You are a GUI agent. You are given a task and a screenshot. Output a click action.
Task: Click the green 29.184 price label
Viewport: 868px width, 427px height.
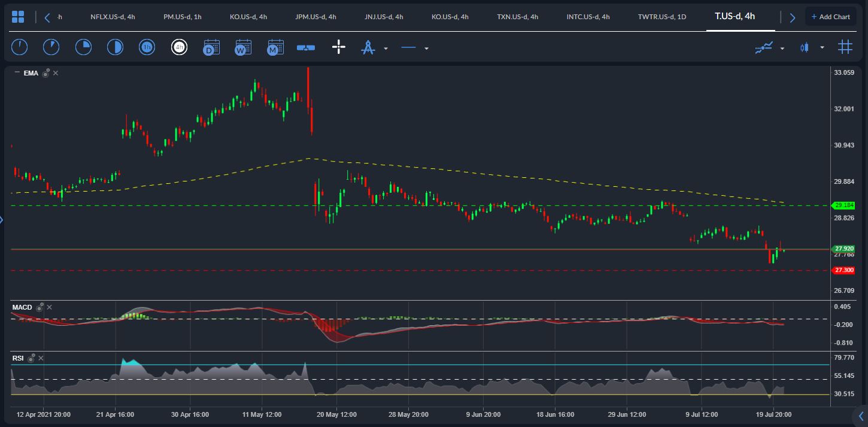(x=843, y=205)
